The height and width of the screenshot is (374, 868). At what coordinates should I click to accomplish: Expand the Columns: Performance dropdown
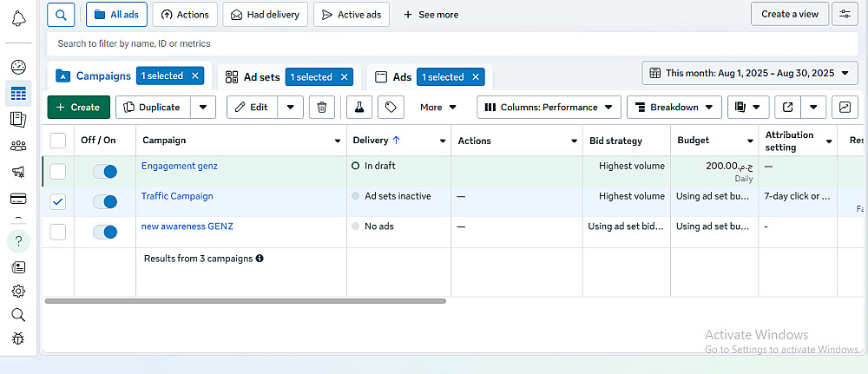click(549, 108)
